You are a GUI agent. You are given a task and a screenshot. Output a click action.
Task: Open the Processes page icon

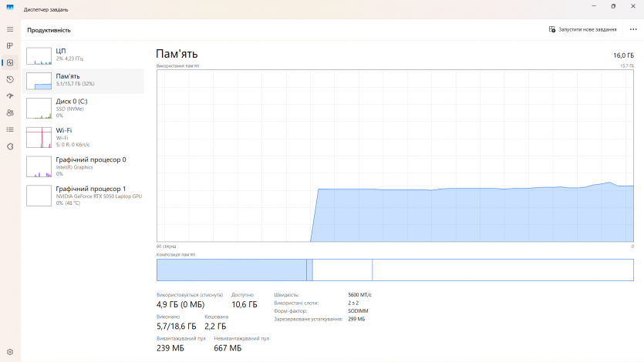10,45
